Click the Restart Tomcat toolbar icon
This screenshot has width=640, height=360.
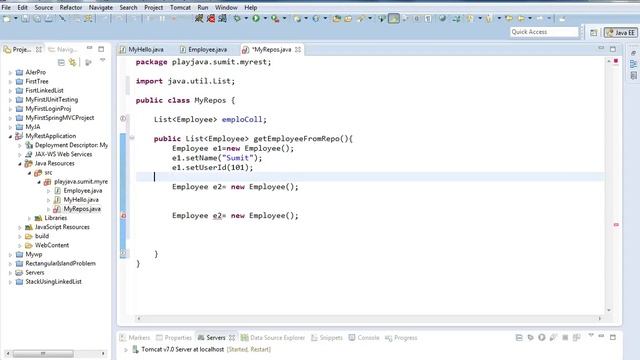coord(222,18)
